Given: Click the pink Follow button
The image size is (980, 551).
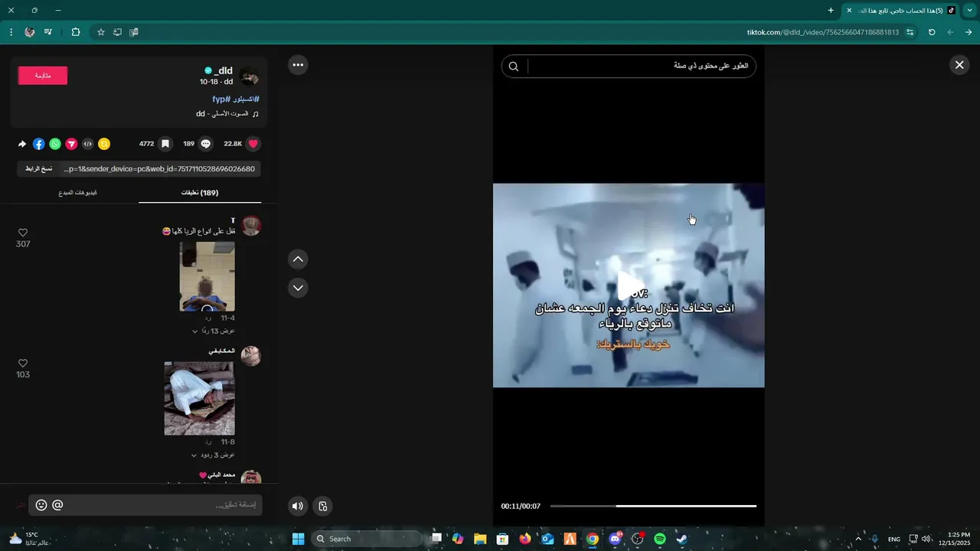Looking at the screenshot, I should pos(43,76).
